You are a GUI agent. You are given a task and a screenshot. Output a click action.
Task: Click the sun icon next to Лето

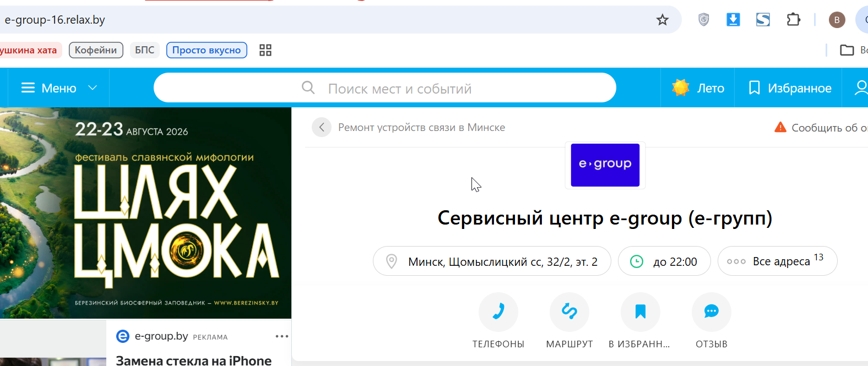(x=681, y=88)
